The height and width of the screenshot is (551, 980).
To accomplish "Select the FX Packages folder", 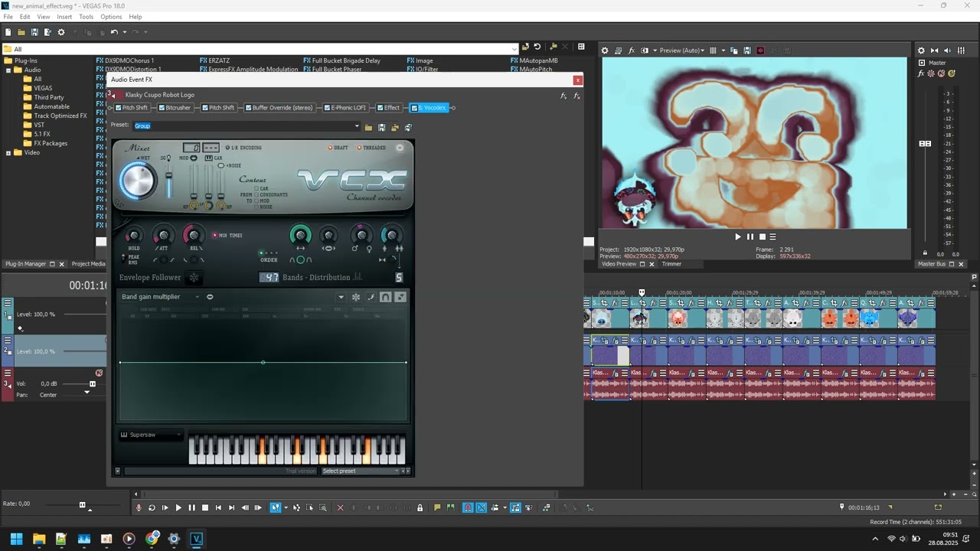I will (51, 143).
